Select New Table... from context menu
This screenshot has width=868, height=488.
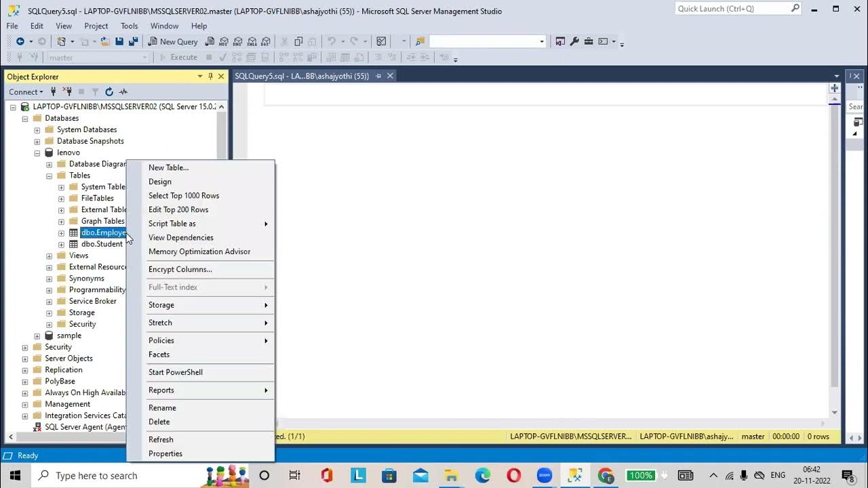point(200,167)
